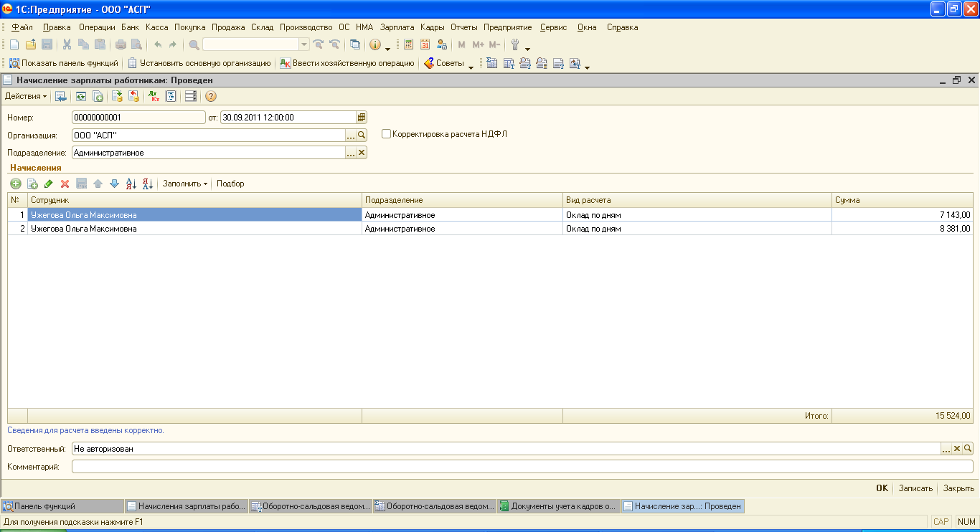This screenshot has height=532, width=980.
Task: Switch to Панель функций window tab
Action: [x=62, y=506]
